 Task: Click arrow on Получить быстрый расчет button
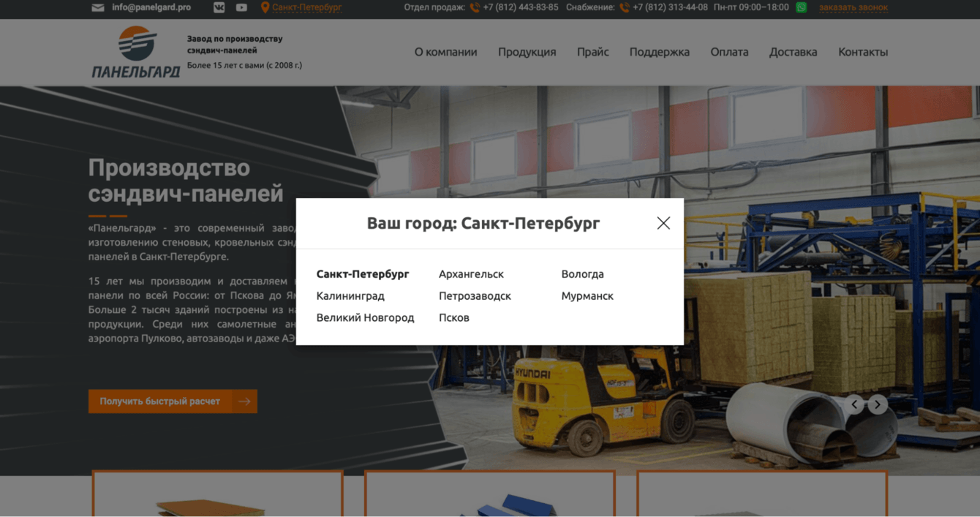point(244,401)
